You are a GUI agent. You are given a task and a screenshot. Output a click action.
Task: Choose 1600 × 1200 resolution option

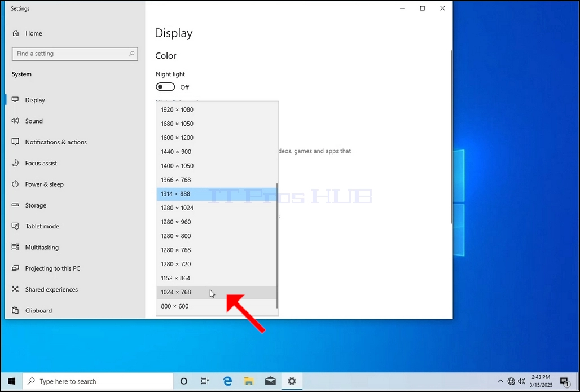217,138
